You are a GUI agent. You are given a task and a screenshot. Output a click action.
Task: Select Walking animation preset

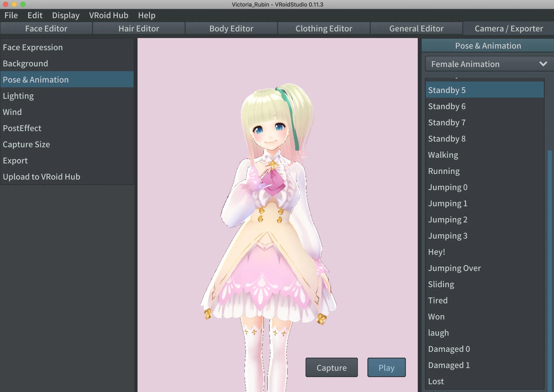[x=443, y=155]
